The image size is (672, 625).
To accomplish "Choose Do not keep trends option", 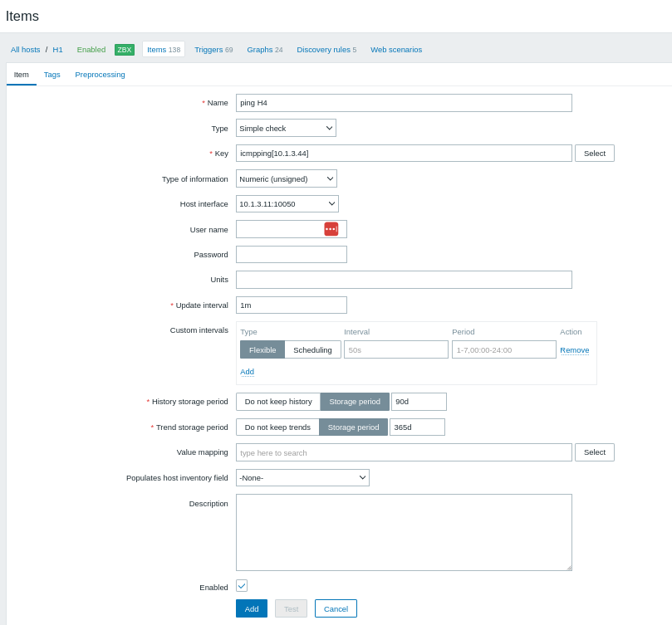I will 277,427.
